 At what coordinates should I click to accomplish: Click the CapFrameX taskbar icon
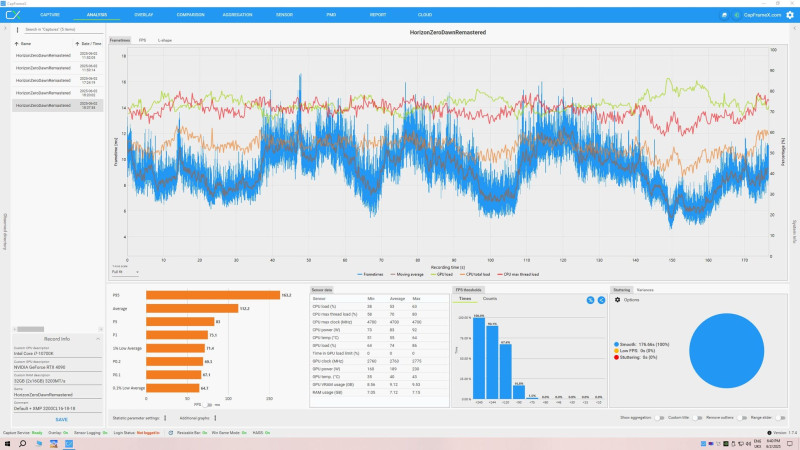pos(69,444)
